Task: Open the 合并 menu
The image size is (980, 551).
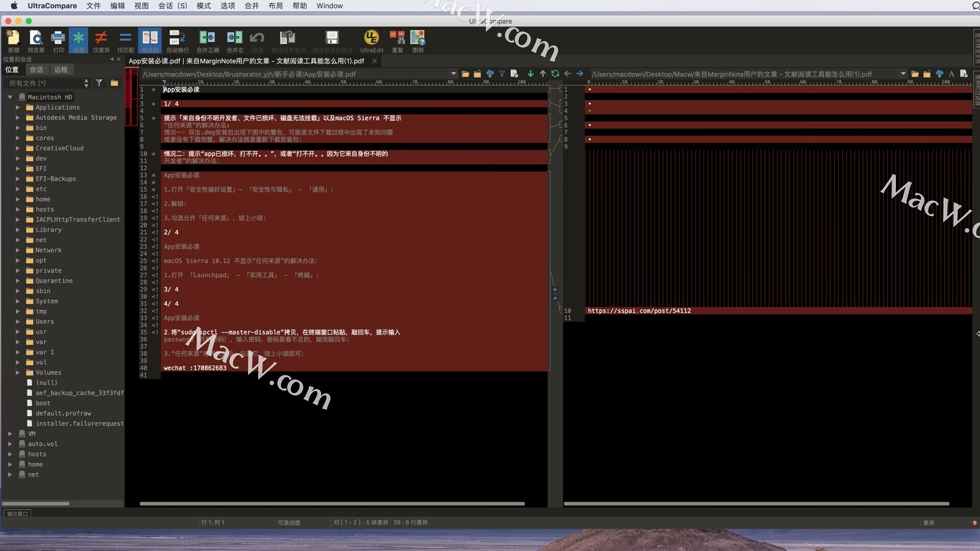Action: [252, 6]
